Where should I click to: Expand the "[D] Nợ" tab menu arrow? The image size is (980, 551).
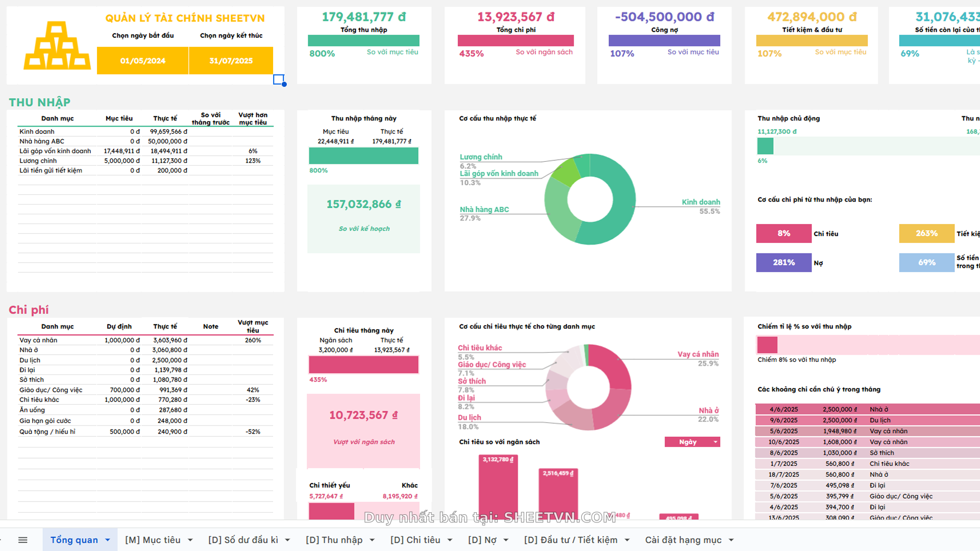506,539
